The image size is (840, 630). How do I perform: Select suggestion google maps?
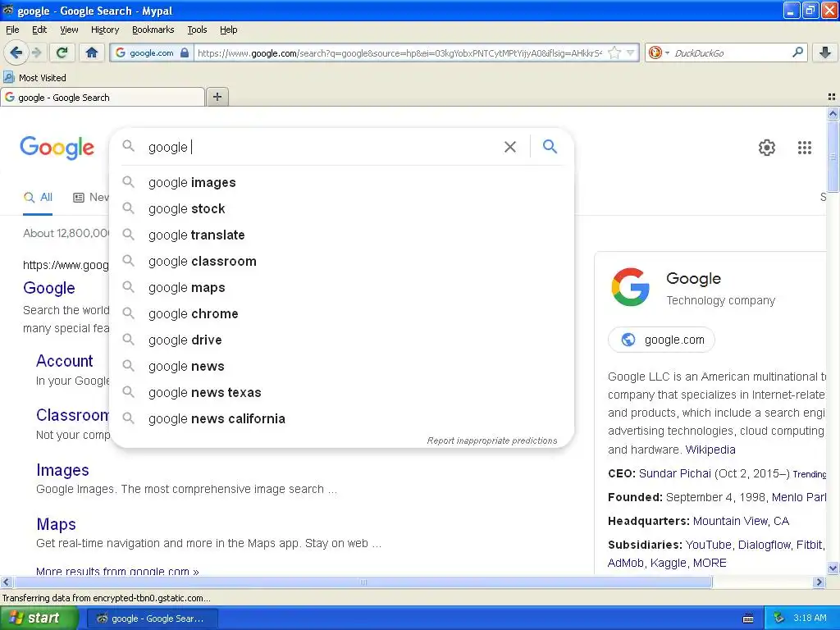coord(342,288)
